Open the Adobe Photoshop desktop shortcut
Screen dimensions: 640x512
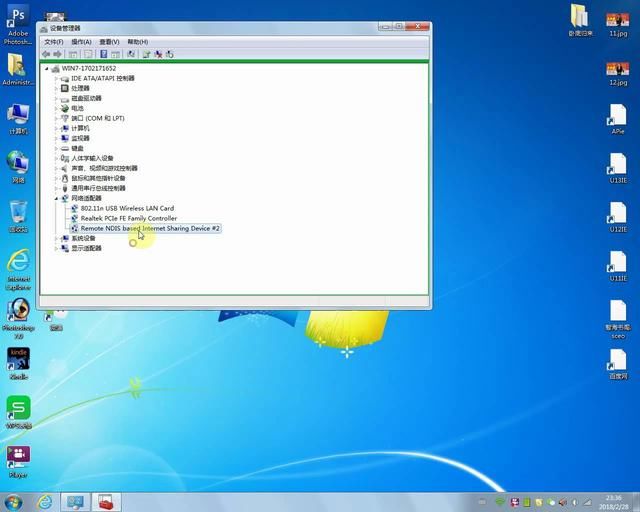coord(17,24)
